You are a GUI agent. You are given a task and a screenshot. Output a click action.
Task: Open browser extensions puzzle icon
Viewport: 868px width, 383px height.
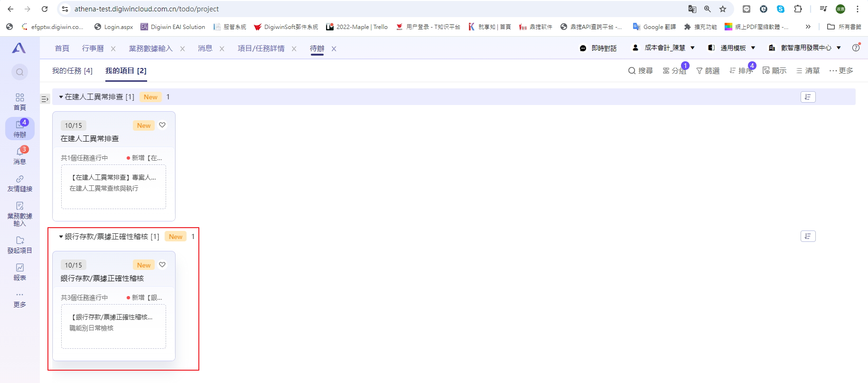coord(798,9)
